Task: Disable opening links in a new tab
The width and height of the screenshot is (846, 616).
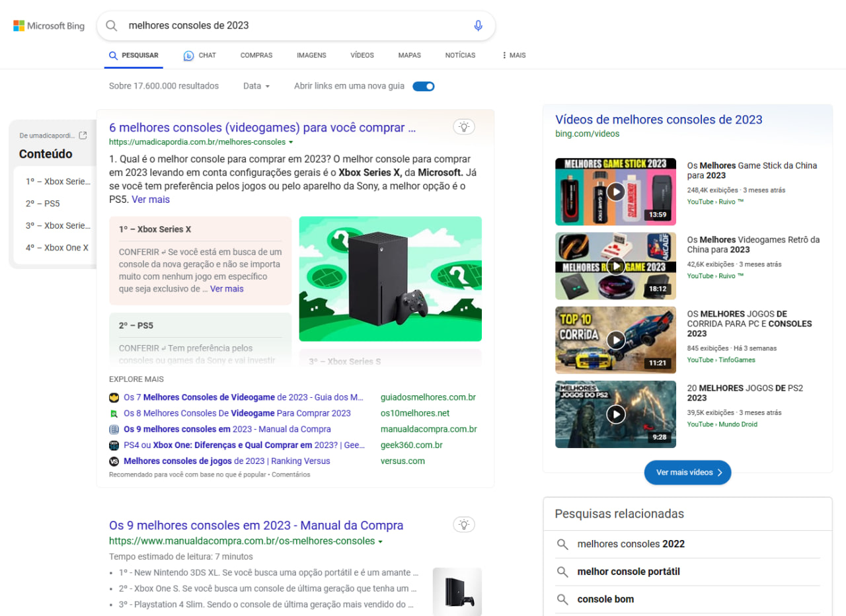Action: tap(423, 86)
